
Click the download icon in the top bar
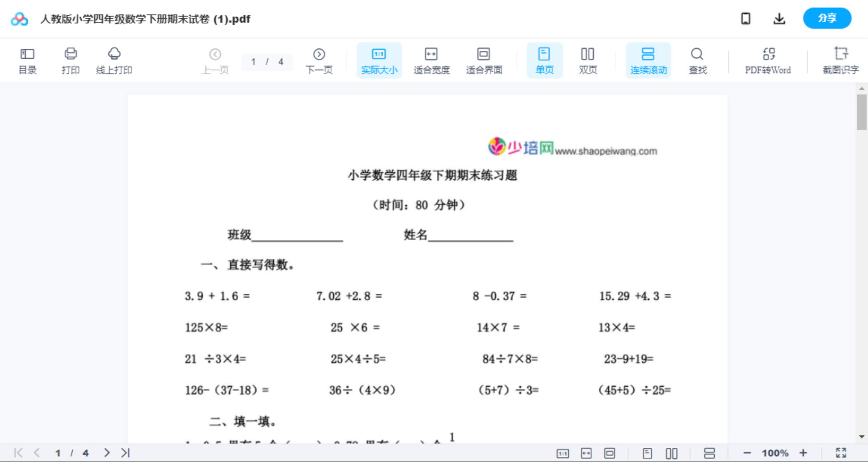tap(779, 18)
